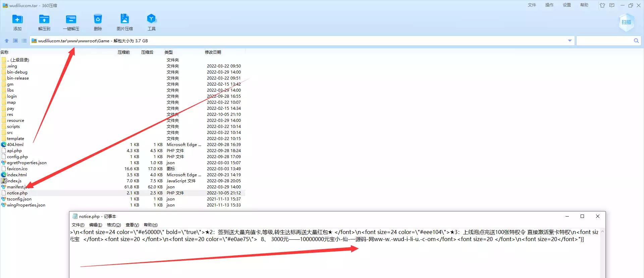Open the 文件 menu in 360压缩
This screenshot has width=644, height=278.
[532, 5]
